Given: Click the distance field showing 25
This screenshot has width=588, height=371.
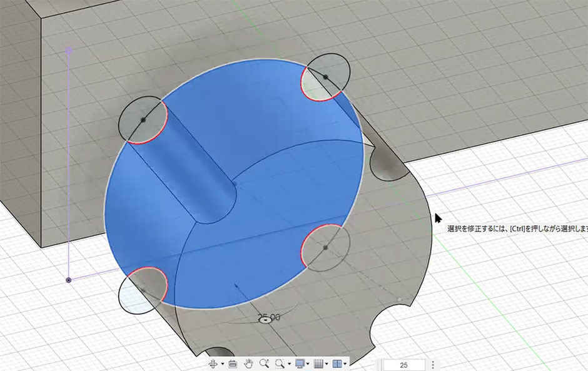Looking at the screenshot, I should 403,365.
